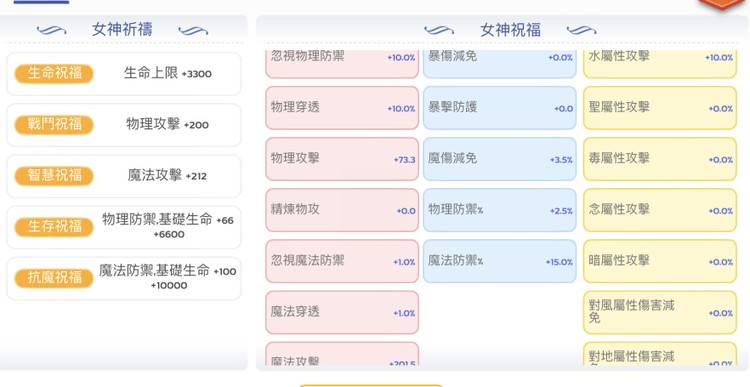
Task: Click the 女神祝福 panel header
Action: point(510,30)
